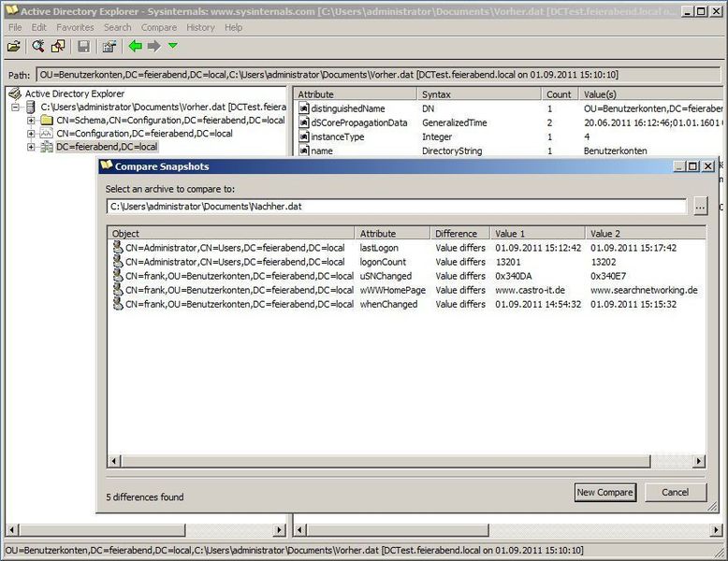Open the Help menu
The width and height of the screenshot is (728, 561).
pyautogui.click(x=234, y=27)
